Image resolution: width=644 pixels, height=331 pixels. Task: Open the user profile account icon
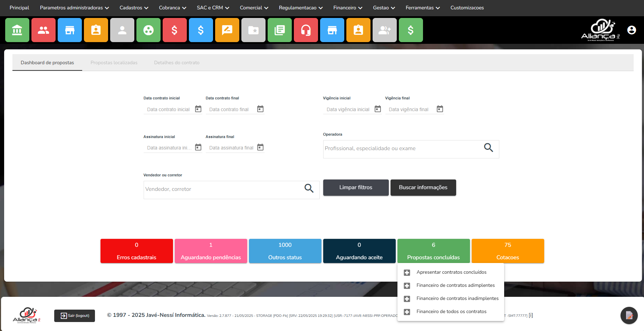(631, 30)
